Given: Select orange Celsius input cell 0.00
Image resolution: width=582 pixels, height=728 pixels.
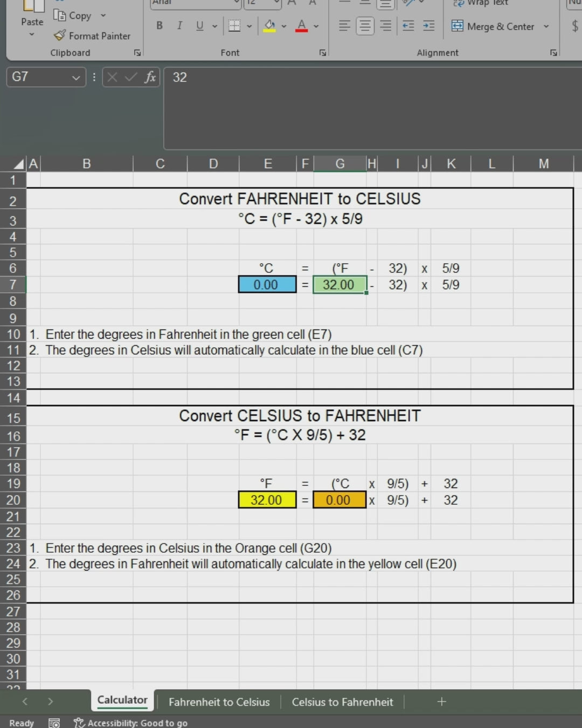Looking at the screenshot, I should tap(340, 500).
